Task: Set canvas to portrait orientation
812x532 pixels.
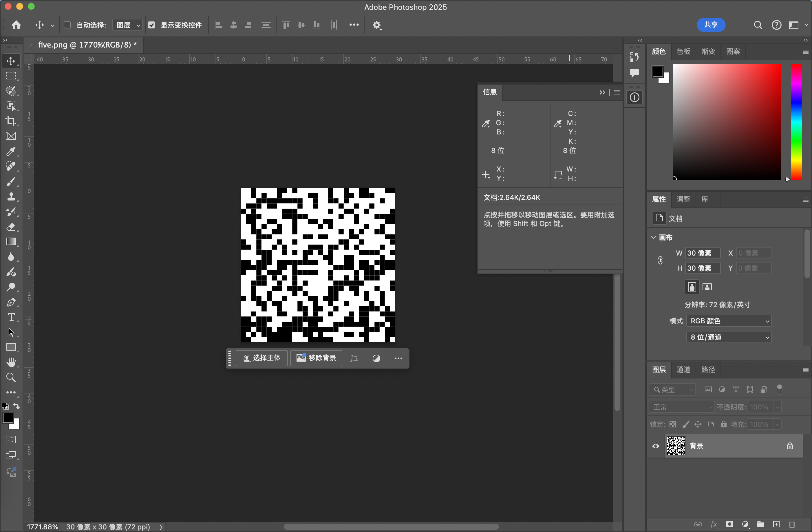Action: coord(692,287)
